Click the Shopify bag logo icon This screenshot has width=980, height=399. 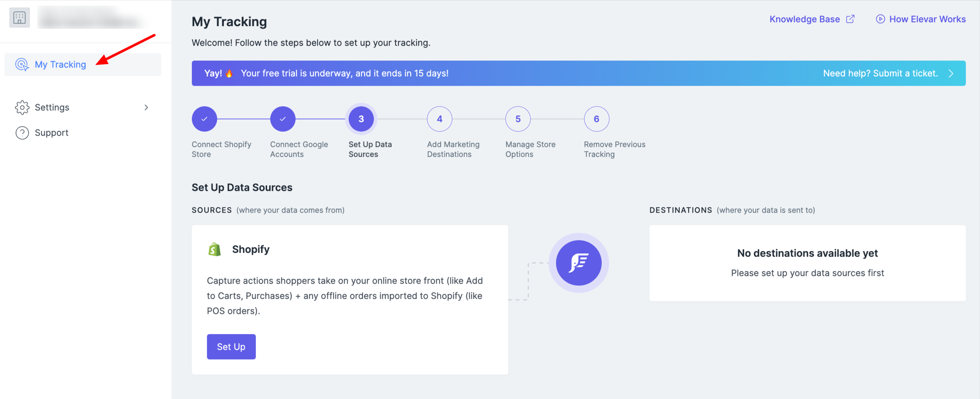click(214, 249)
